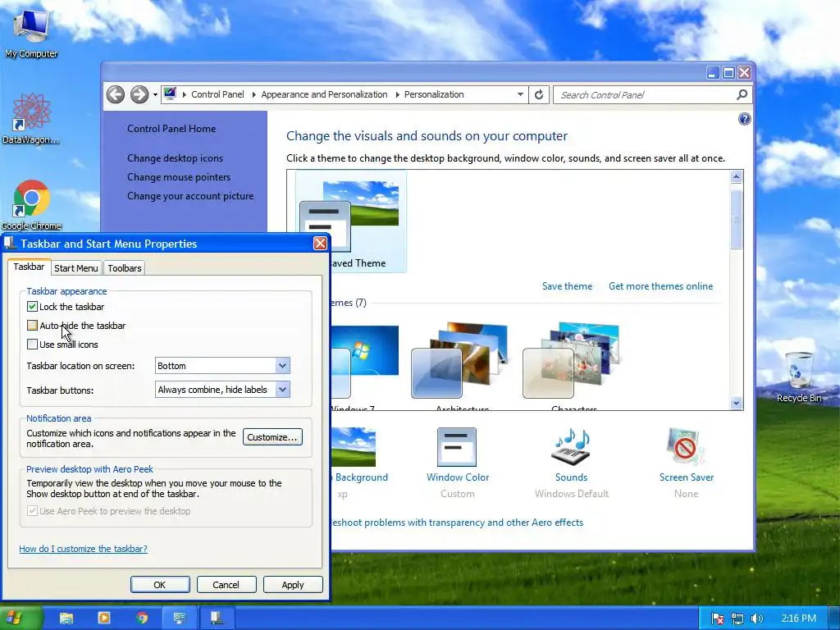The height and width of the screenshot is (630, 840).
Task: Close Taskbar and Start Menu Properties dialog
Action: (320, 243)
